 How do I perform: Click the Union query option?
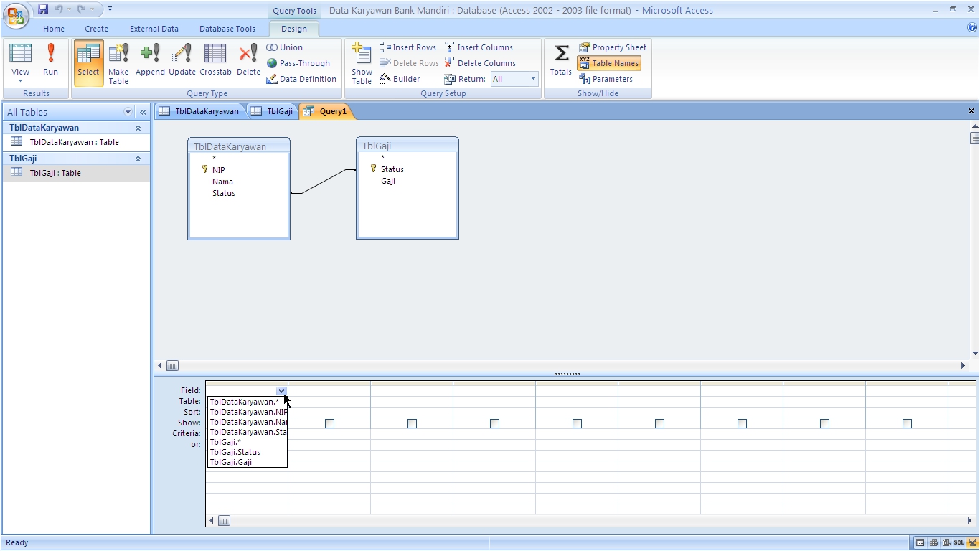click(x=285, y=47)
